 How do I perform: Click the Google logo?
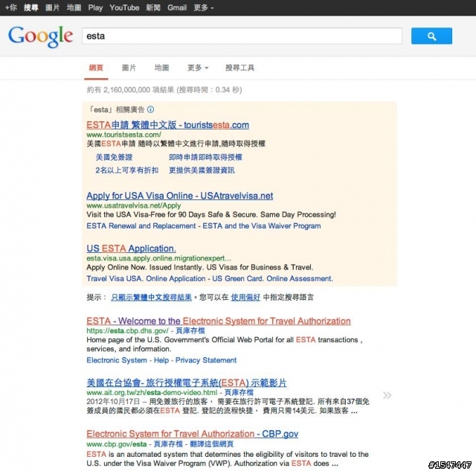pos(40,36)
